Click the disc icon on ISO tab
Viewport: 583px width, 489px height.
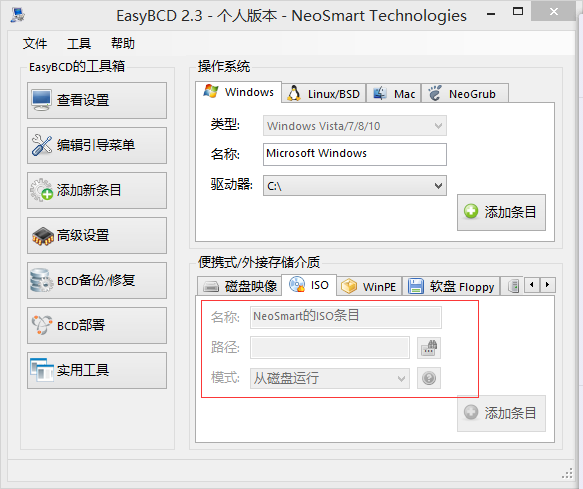pos(297,284)
